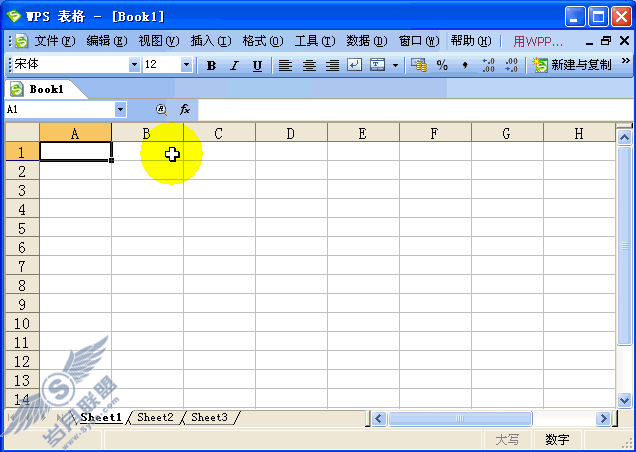Open the 帮助 menu
The height and width of the screenshot is (452, 636).
pos(471,41)
